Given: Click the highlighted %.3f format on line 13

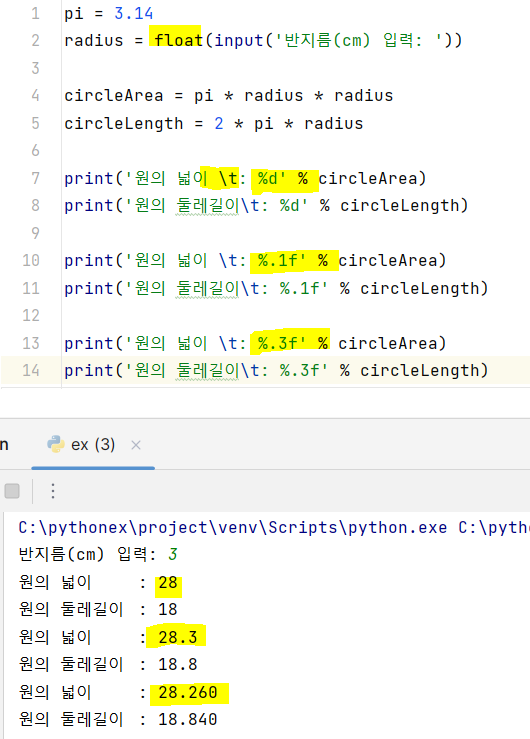Looking at the screenshot, I should point(281,343).
